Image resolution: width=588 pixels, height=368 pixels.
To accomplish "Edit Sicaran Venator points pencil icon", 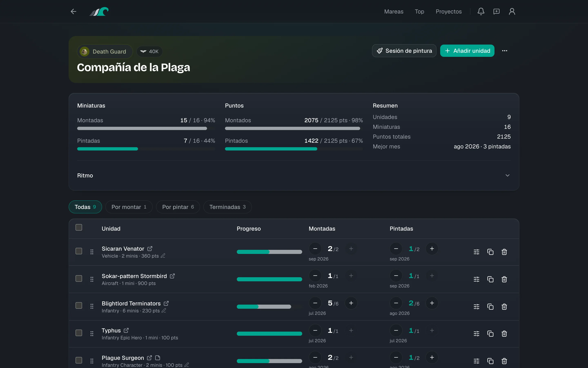I will point(163,256).
